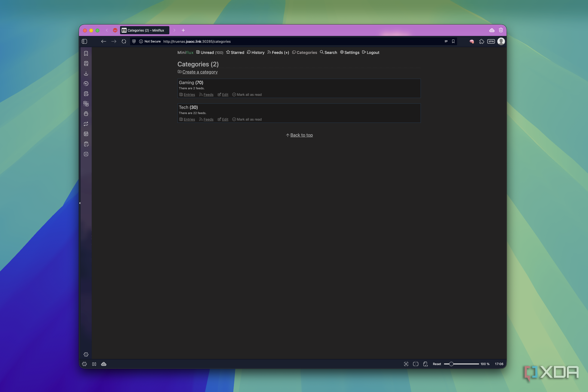Screen dimensions: 588x392
Task: Click the Not Secure site info badge
Action: tap(150, 41)
